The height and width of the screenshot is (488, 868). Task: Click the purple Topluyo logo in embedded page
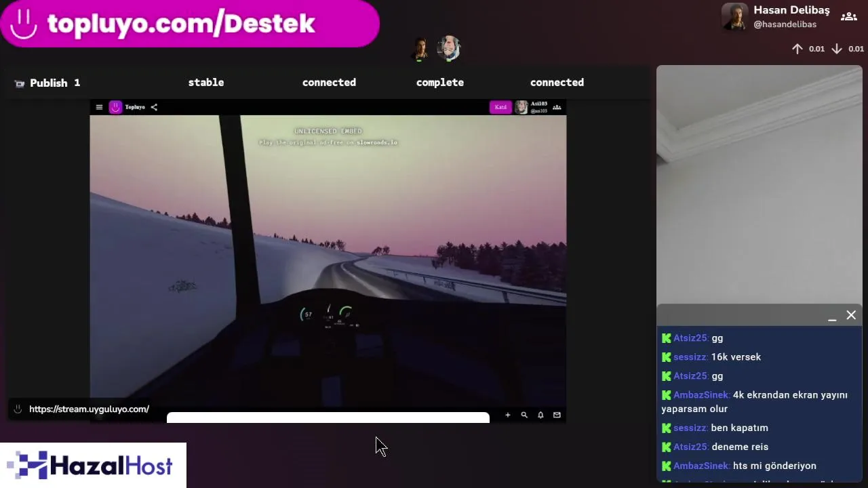(115, 107)
